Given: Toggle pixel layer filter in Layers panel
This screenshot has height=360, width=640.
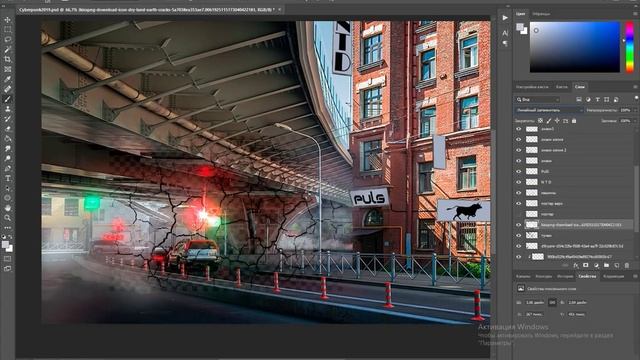Looking at the screenshot, I should coord(579,99).
